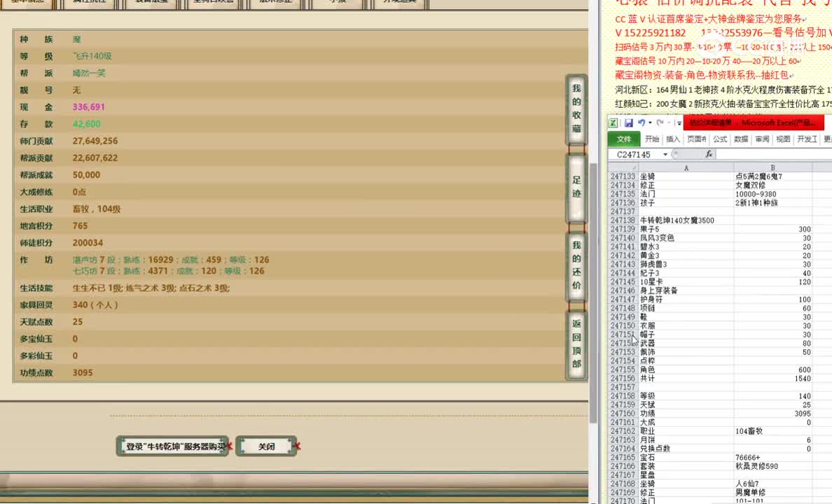The height and width of the screenshot is (504, 832).
Task: Open the undo history dropdown arrow
Action: click(650, 123)
